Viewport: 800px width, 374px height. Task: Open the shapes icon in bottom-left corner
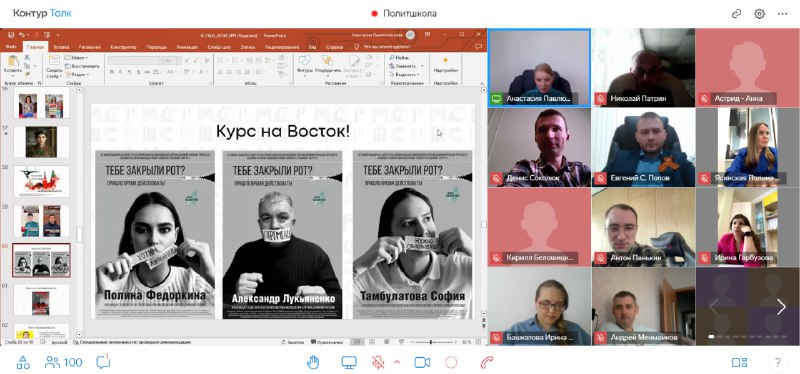[23, 363]
